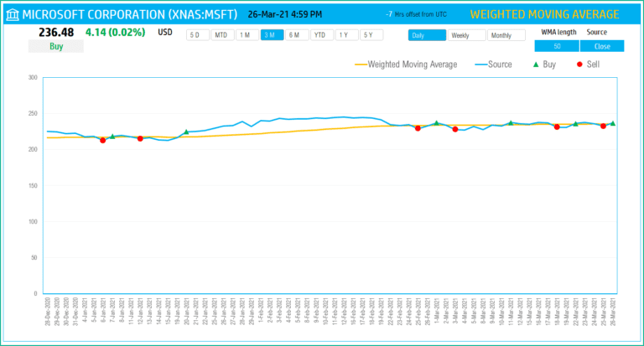Click the bank building icon beside Microsoft Corporation

(11, 14)
